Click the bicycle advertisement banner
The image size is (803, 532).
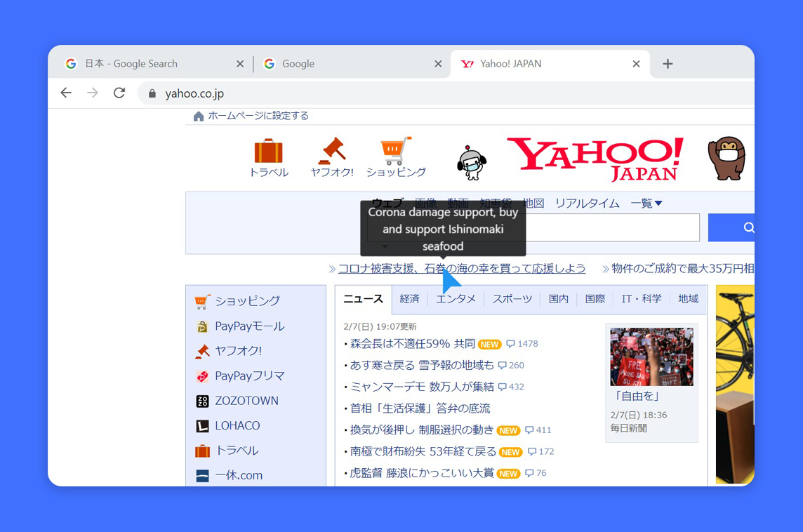(x=735, y=385)
